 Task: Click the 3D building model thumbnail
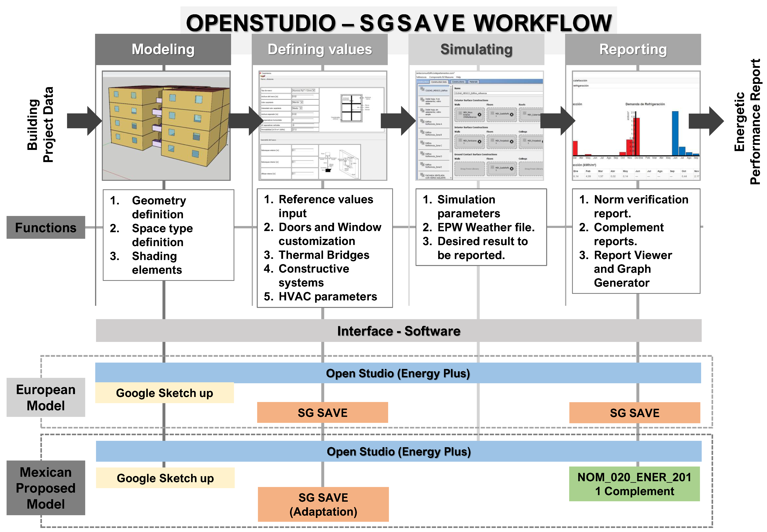(166, 126)
